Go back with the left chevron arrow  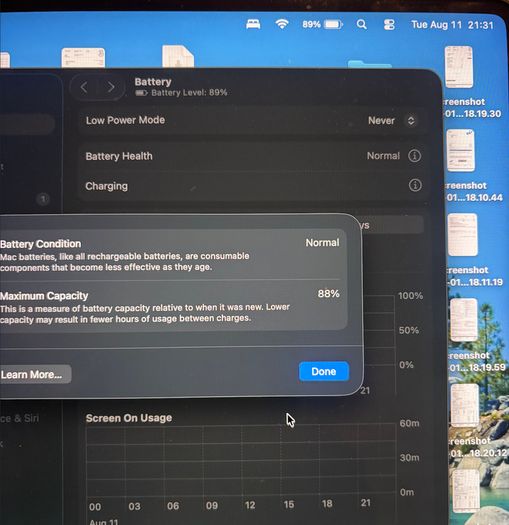coord(84,87)
